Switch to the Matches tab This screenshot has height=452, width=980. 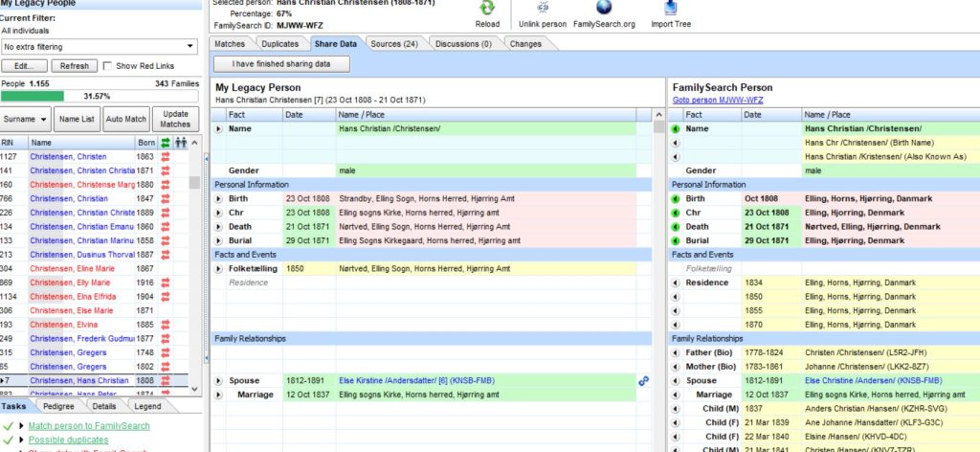coord(230,44)
